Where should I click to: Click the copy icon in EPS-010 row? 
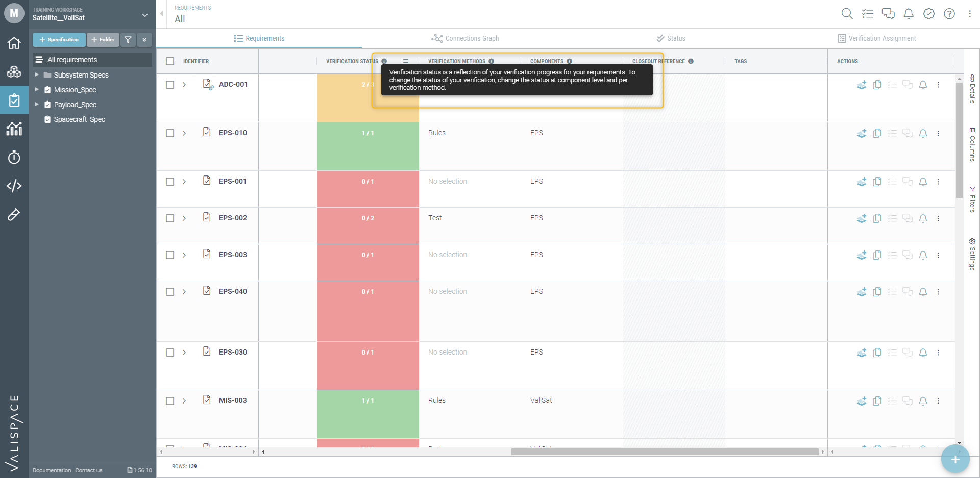877,133
